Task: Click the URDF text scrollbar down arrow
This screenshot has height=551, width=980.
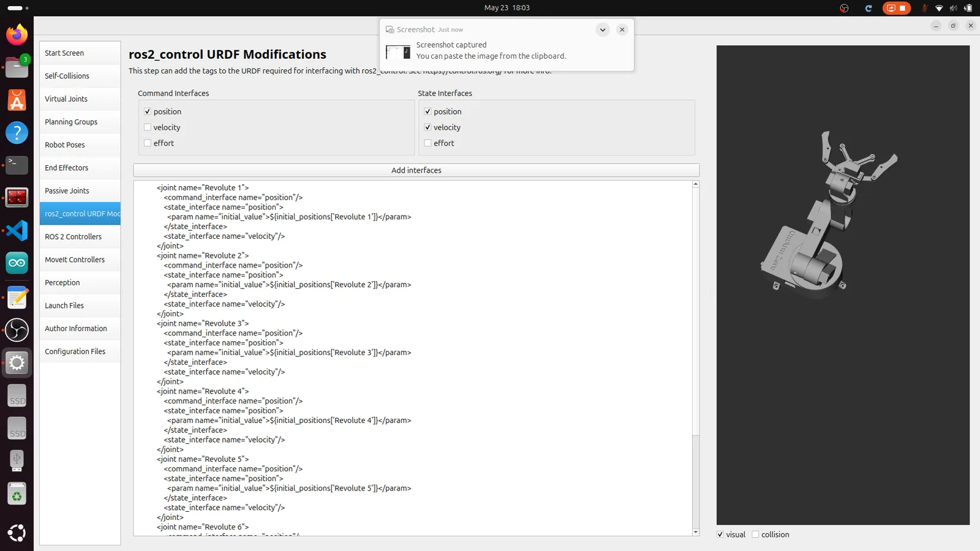Action: pos(696,533)
